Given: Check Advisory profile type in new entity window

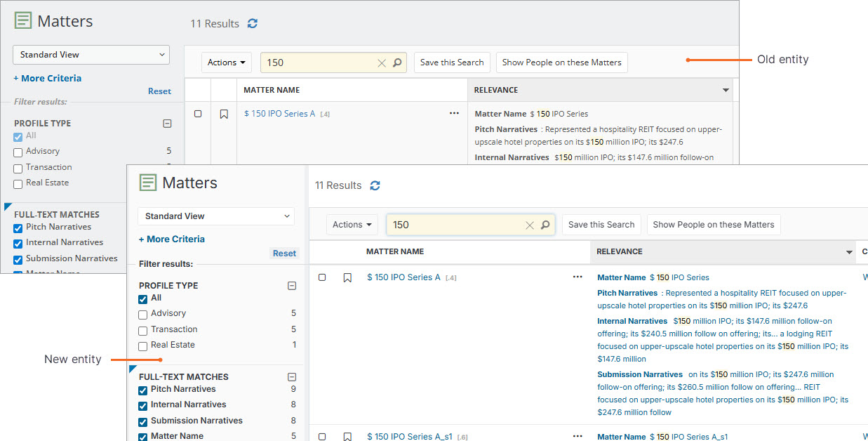Looking at the screenshot, I should 143,315.
